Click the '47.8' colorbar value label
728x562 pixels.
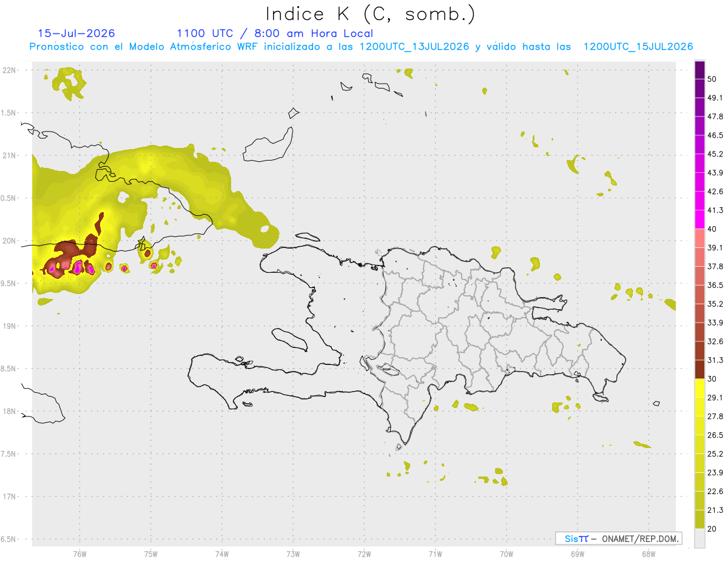point(715,116)
